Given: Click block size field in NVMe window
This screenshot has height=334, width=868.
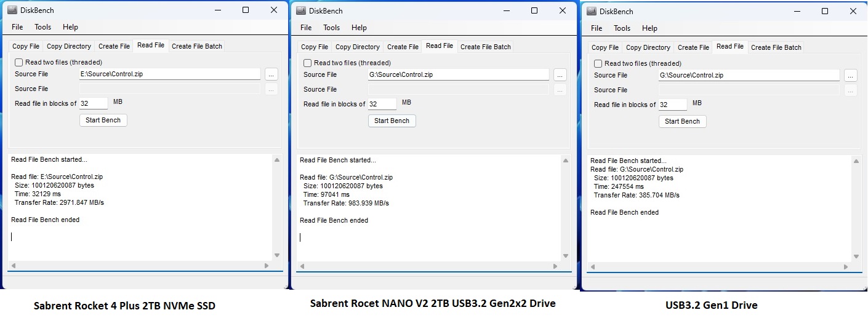Looking at the screenshot, I should coord(94,103).
